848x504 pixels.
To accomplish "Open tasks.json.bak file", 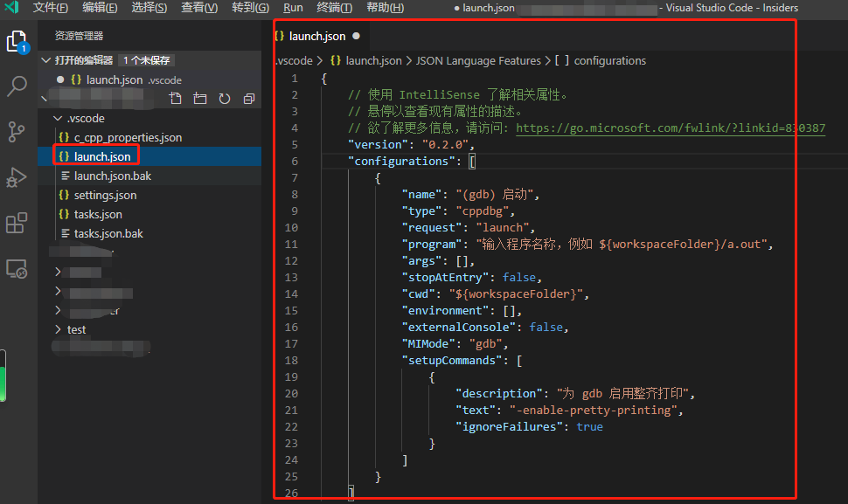I will pyautogui.click(x=108, y=233).
